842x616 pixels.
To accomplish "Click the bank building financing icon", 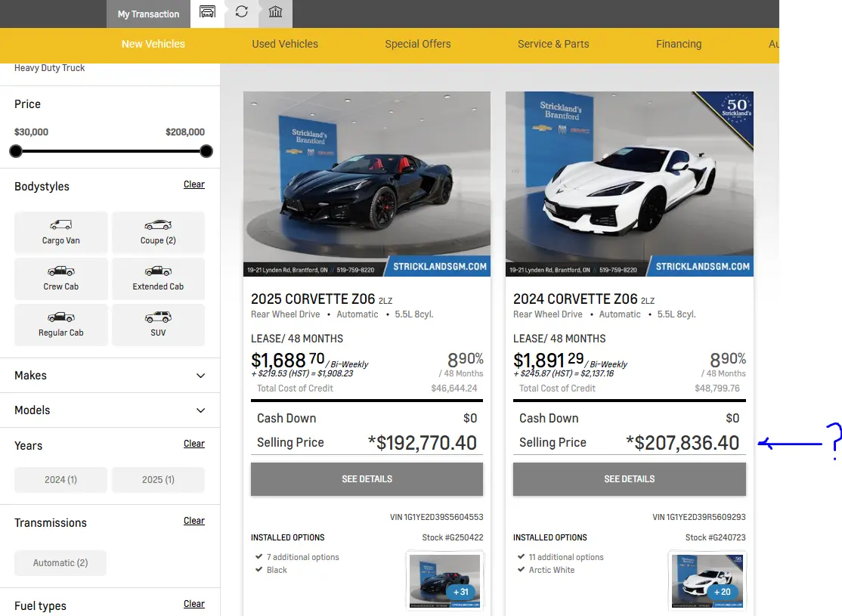I will [275, 12].
